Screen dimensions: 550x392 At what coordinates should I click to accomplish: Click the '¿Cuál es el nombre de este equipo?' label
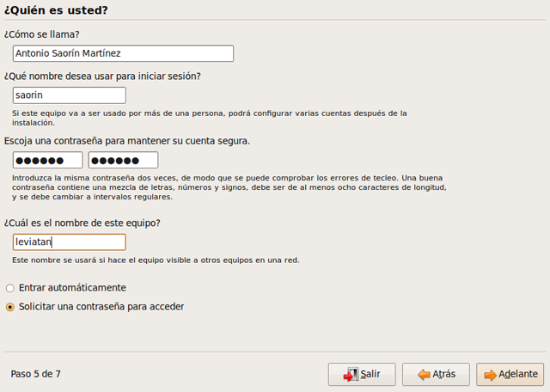click(82, 223)
